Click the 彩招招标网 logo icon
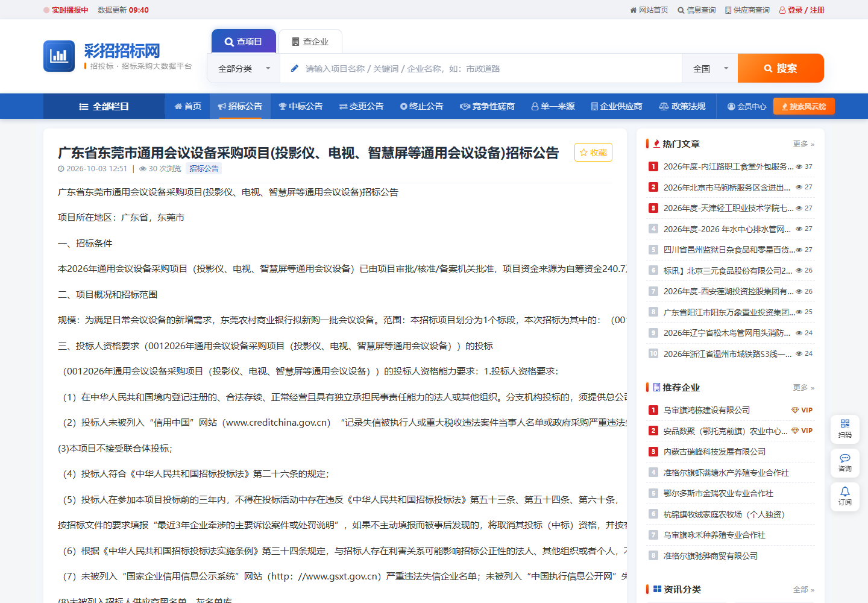 coord(59,56)
